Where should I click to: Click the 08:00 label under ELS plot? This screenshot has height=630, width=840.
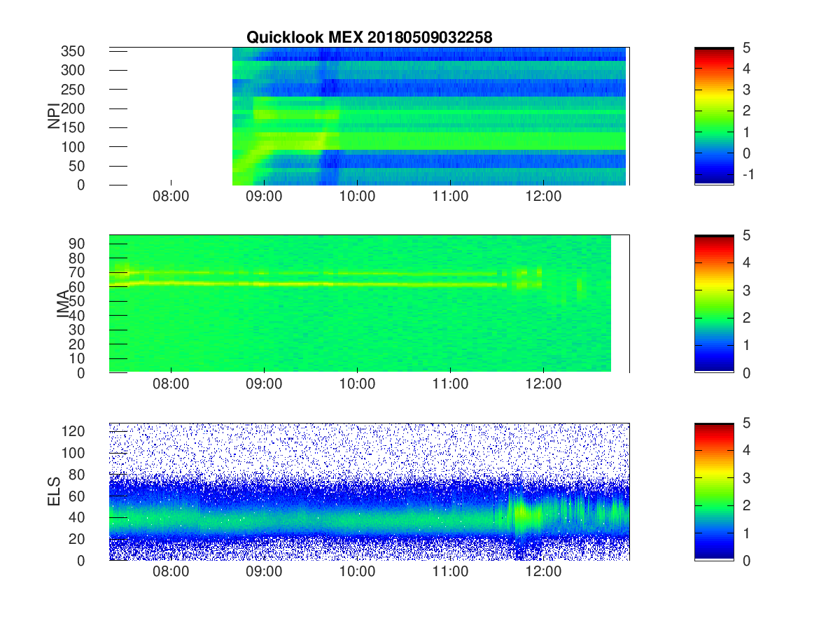(171, 573)
